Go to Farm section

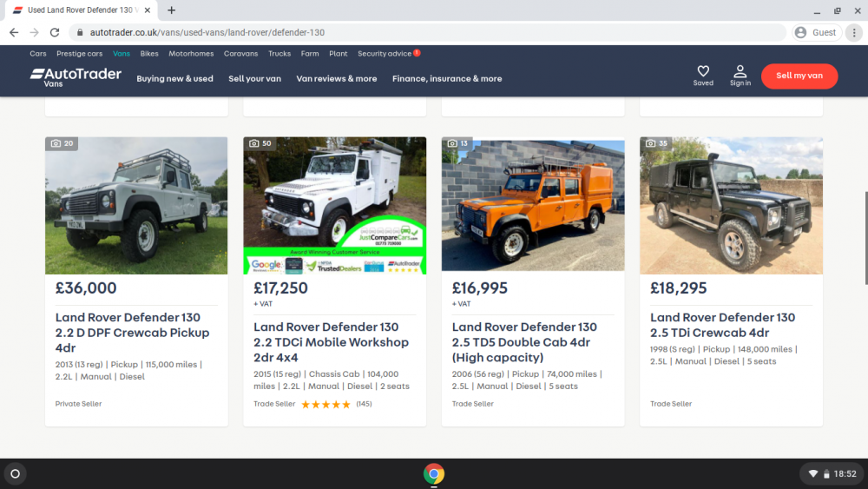(310, 54)
